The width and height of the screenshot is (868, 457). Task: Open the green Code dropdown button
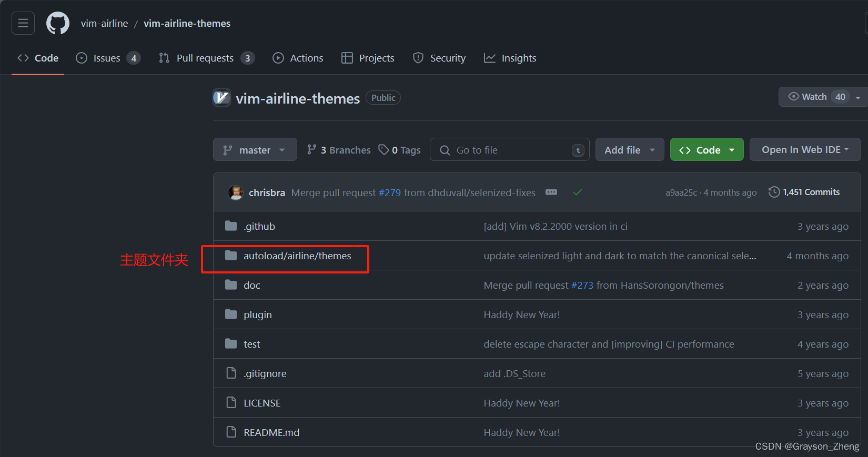(x=706, y=150)
